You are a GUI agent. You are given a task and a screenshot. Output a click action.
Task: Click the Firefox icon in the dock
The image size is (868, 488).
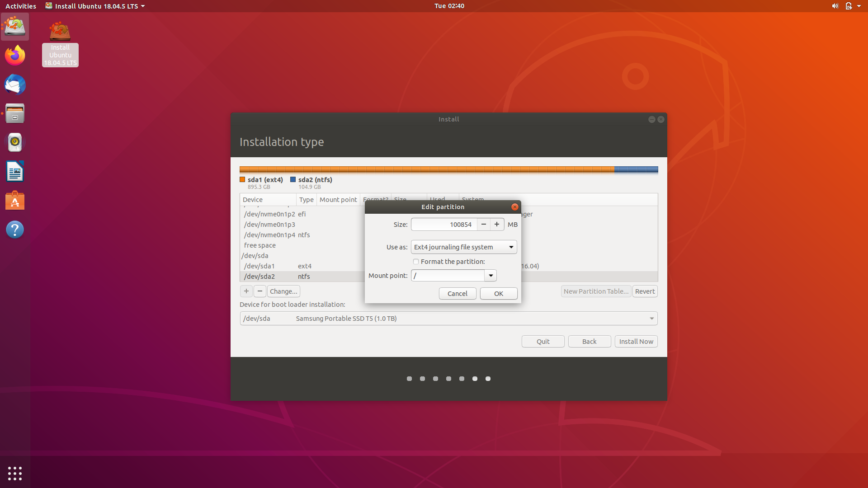pyautogui.click(x=15, y=56)
